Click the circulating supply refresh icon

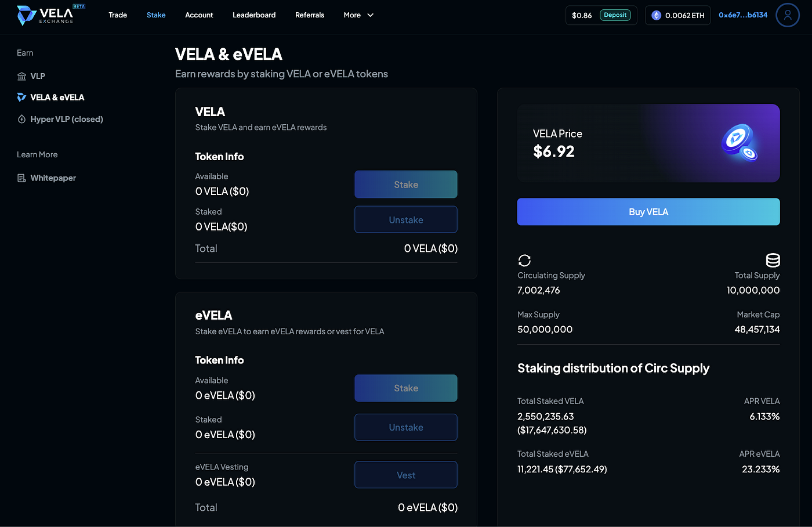tap(524, 260)
